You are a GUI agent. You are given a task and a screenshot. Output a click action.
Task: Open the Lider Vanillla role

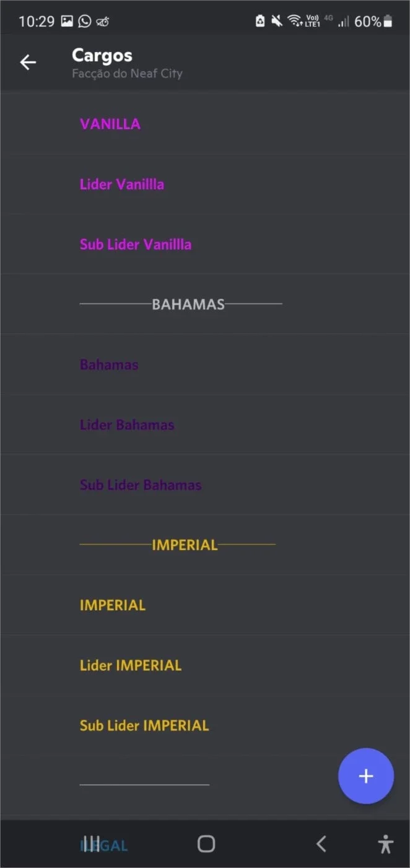coord(205,184)
